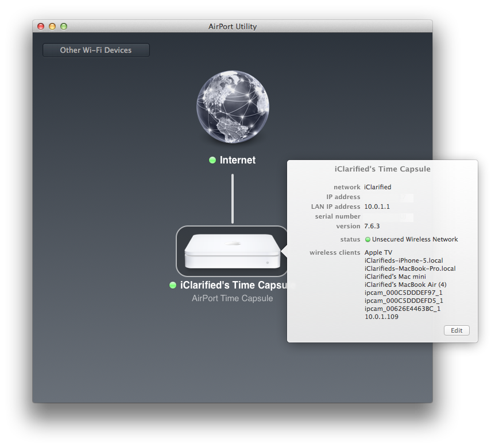Click ipcam_000C5DDDEF97_1 wireless client

point(403,293)
